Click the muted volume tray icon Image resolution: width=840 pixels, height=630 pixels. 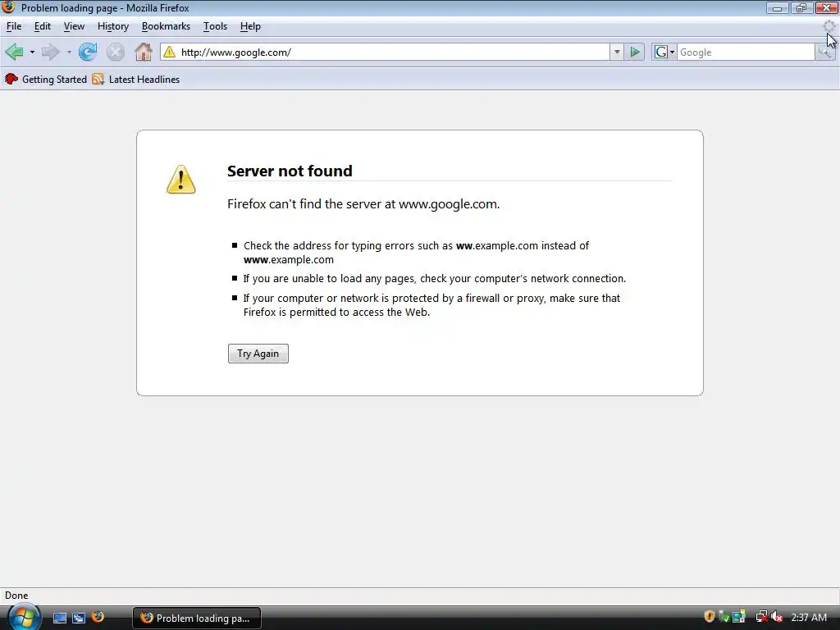[x=778, y=617]
